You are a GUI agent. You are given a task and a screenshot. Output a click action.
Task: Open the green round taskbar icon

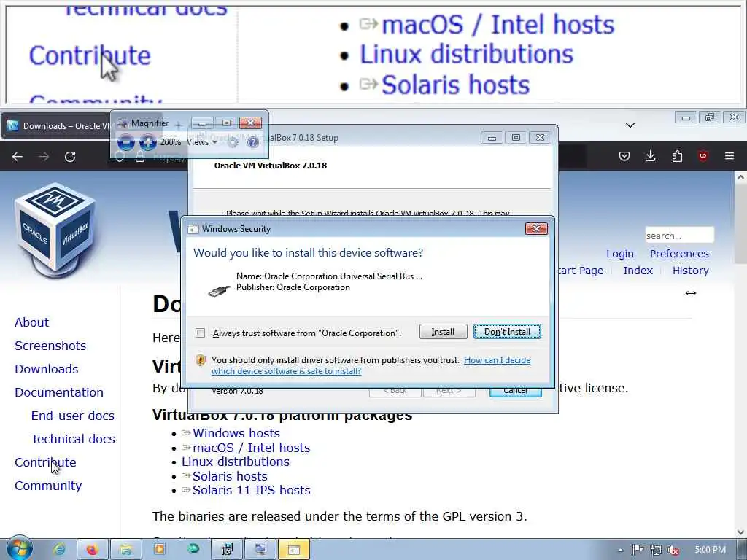[193, 550]
